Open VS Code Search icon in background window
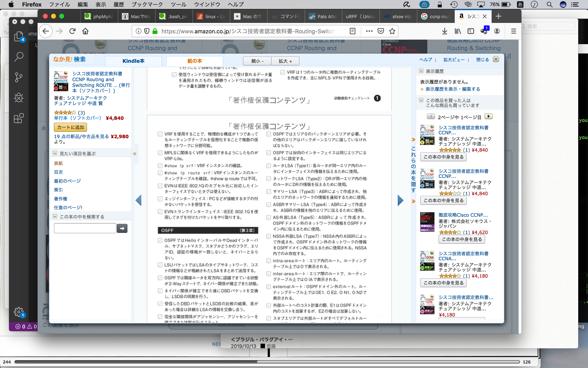This screenshot has width=588, height=368. coord(19,56)
